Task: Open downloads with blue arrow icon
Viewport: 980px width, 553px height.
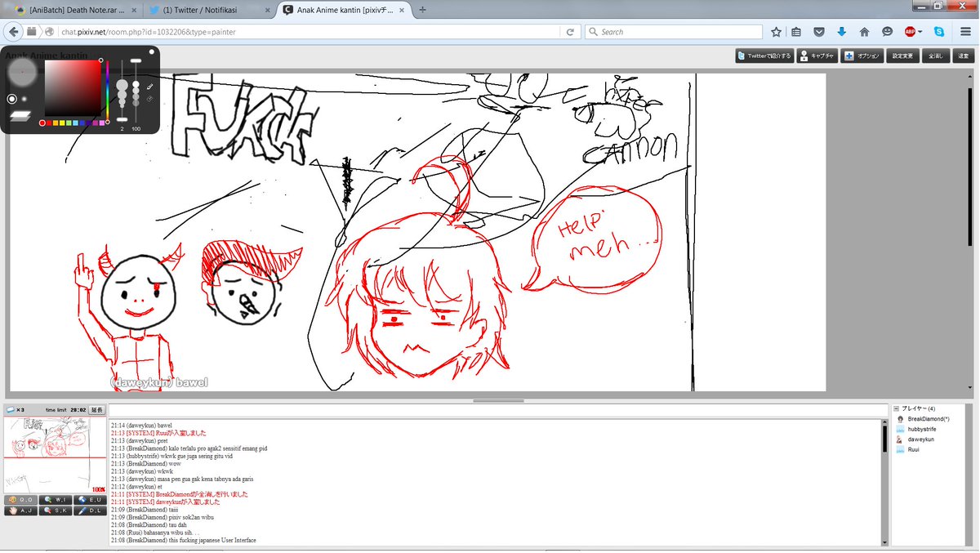Action: (841, 32)
